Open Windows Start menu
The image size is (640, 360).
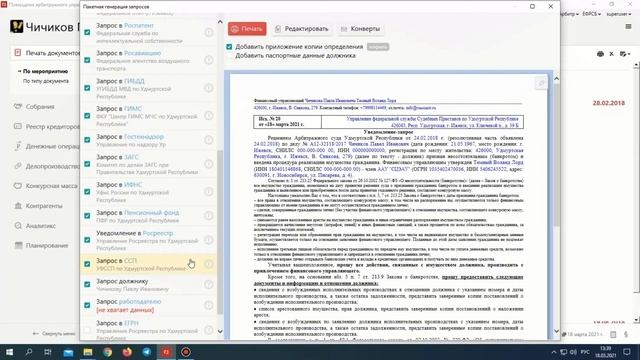pos(9,352)
